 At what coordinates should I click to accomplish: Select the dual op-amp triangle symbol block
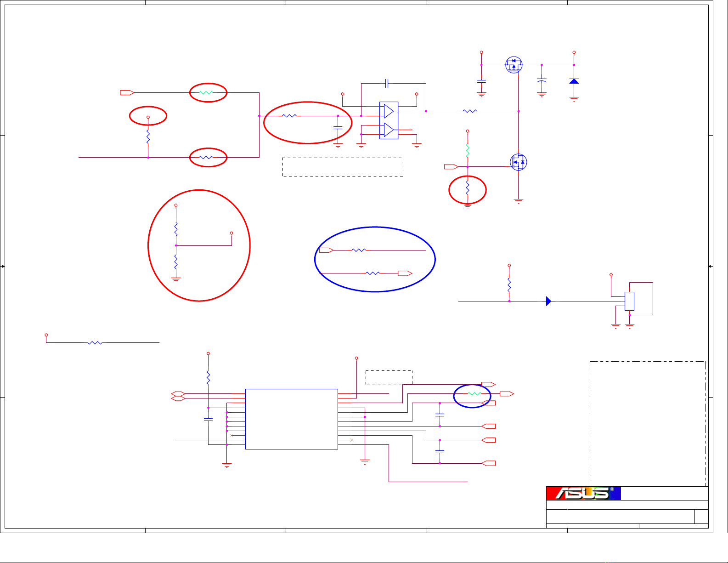point(389,120)
